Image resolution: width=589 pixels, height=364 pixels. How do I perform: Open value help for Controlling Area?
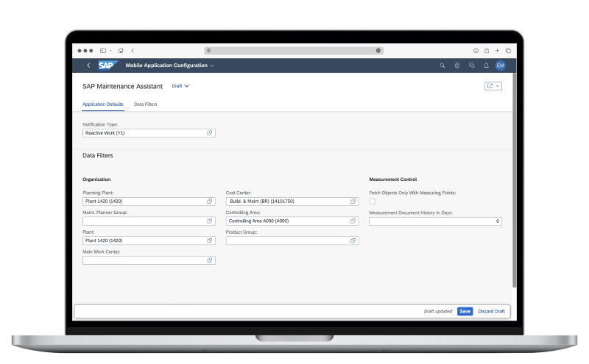click(353, 221)
